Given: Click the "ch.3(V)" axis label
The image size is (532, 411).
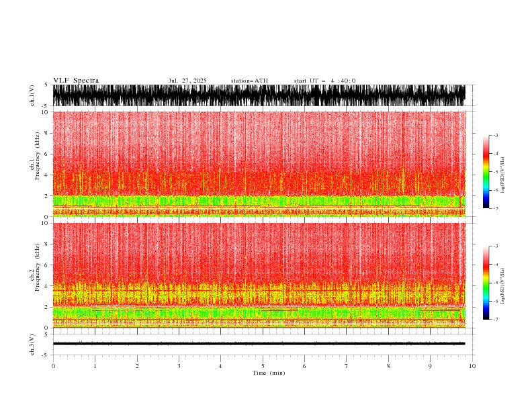Looking at the screenshot, I should (32, 345).
